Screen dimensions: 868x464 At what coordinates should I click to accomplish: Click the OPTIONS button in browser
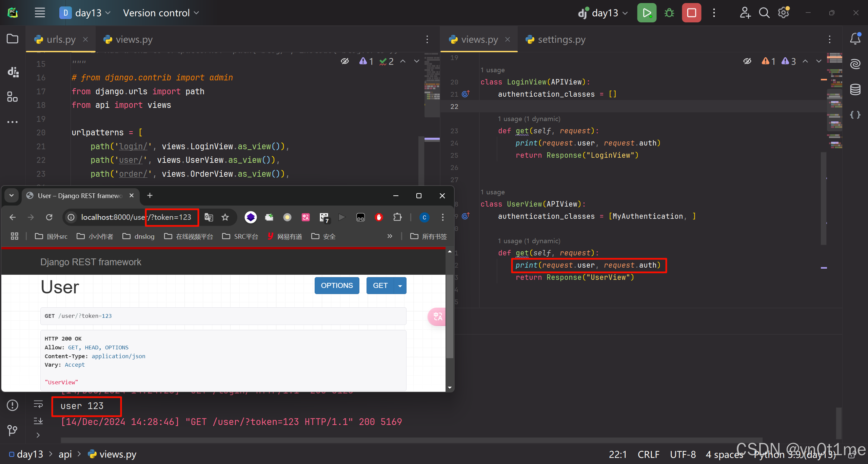[x=337, y=286]
